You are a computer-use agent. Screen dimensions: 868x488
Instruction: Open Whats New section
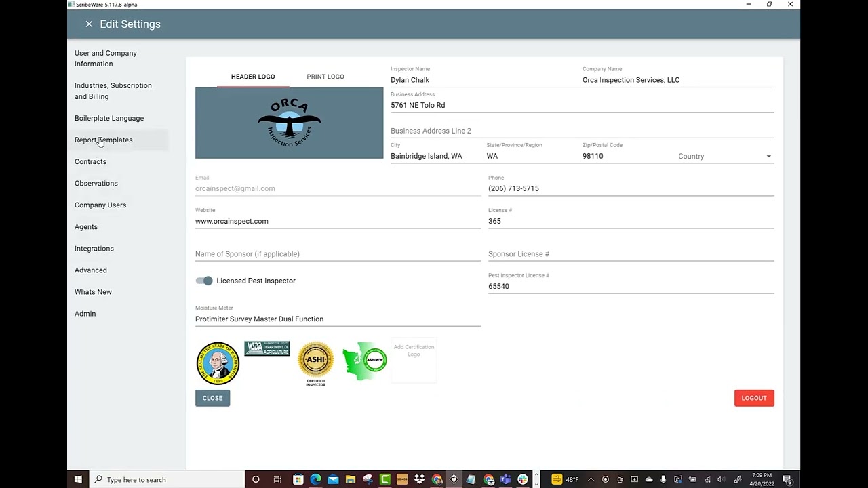click(93, 291)
